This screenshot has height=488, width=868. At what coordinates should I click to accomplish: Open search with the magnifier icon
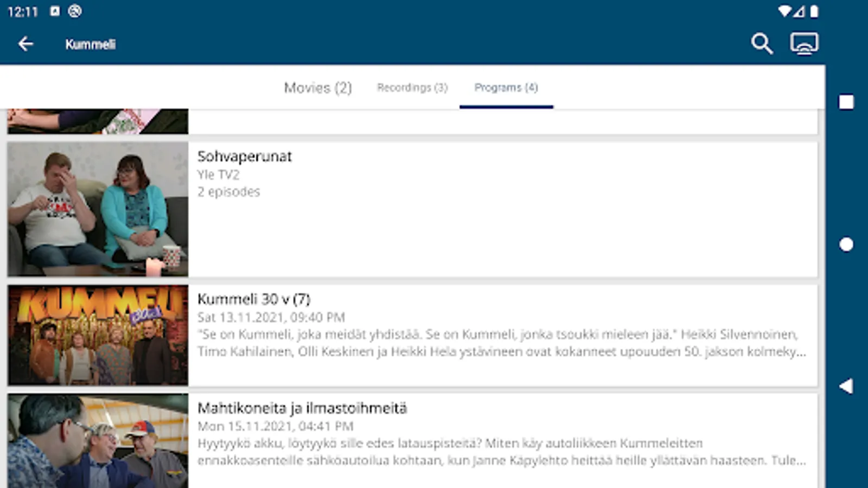point(762,43)
